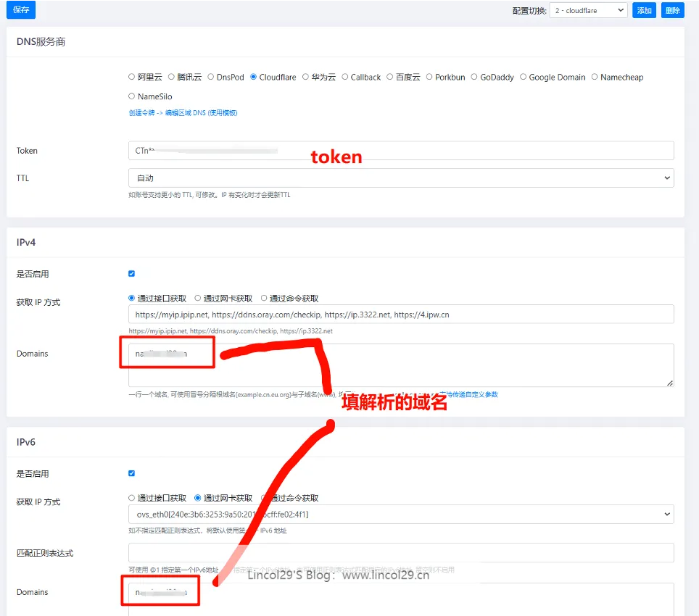
Task: Select IPv6 通过网卡获取 option
Action: tap(197, 498)
